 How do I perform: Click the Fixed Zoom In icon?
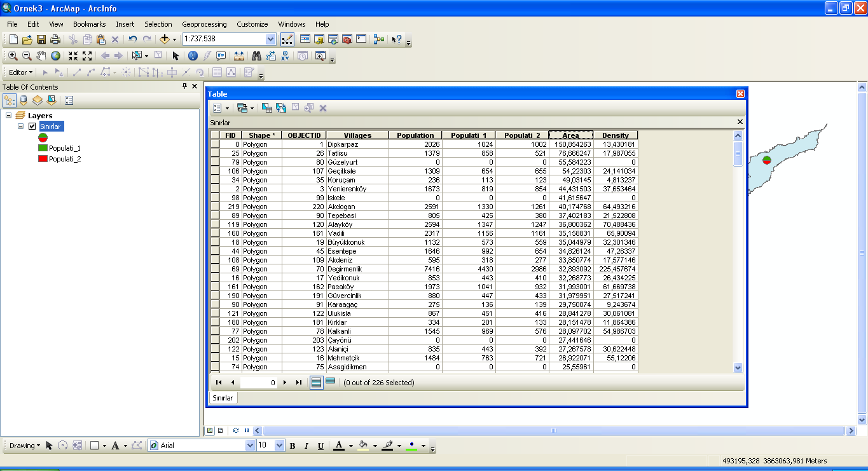(x=73, y=56)
